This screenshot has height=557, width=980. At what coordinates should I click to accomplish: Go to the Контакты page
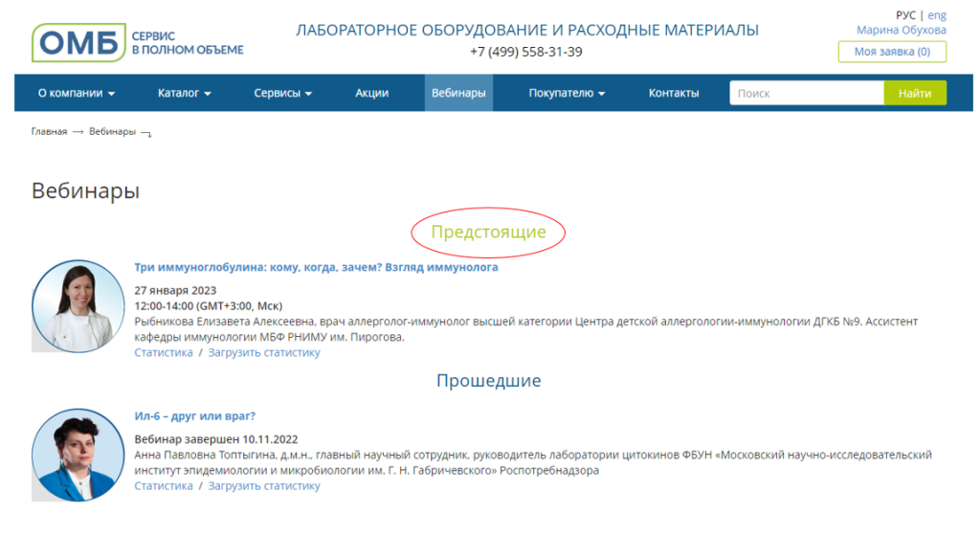[672, 93]
